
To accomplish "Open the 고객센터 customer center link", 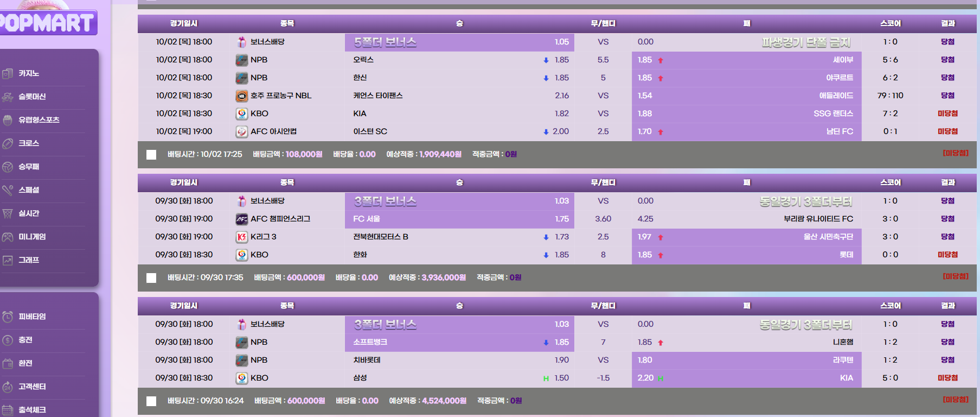I will click(32, 387).
